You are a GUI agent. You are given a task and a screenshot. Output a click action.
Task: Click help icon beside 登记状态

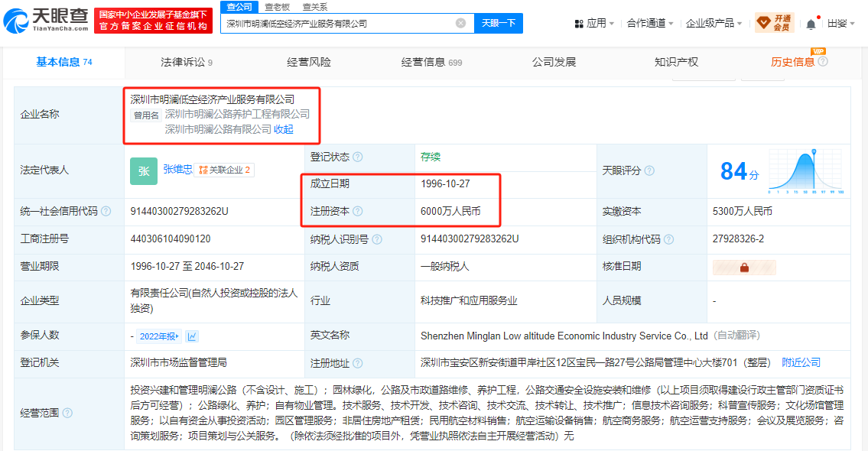[x=358, y=157]
